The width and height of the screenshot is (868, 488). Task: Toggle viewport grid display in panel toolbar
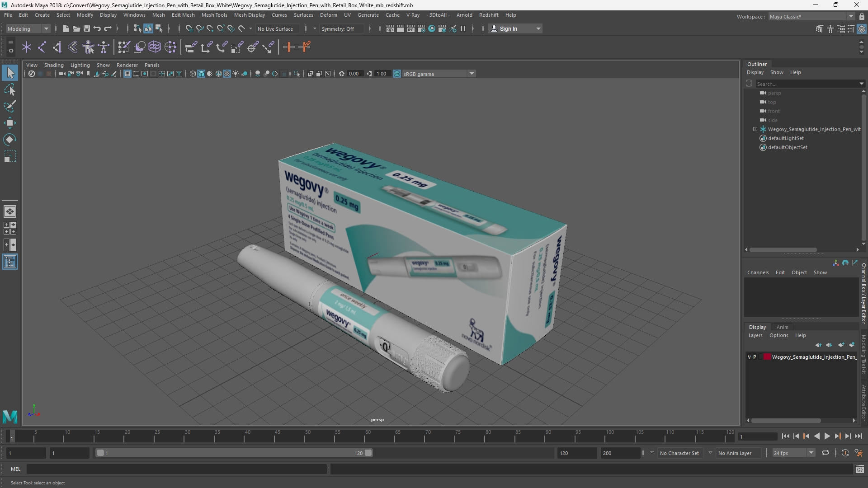pyautogui.click(x=127, y=74)
